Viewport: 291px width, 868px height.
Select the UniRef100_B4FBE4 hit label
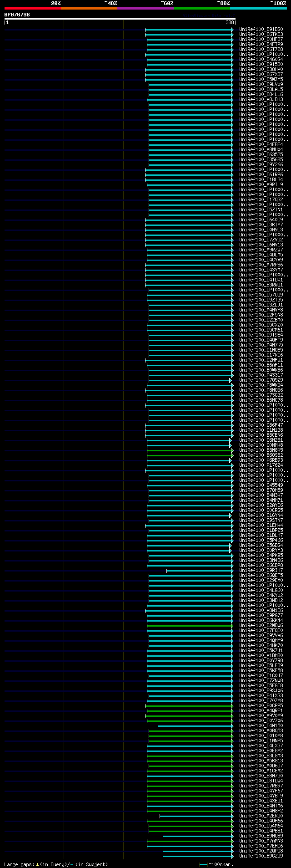[x=261, y=144]
